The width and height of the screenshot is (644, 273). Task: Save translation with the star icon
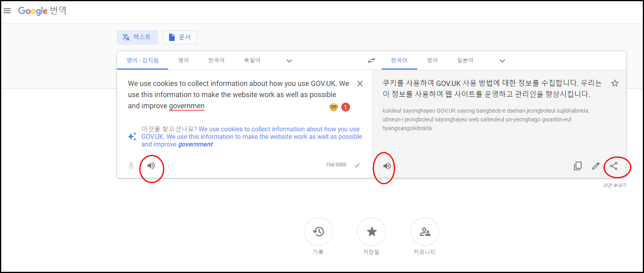[x=615, y=83]
